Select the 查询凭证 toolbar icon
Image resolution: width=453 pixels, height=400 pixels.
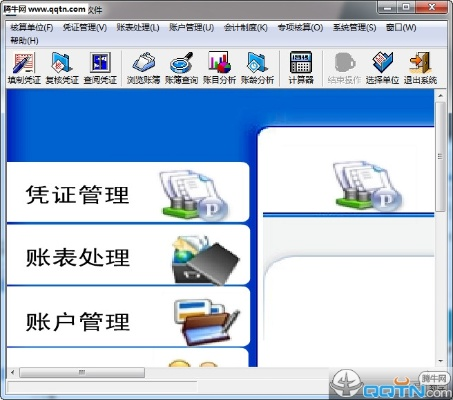[100, 68]
